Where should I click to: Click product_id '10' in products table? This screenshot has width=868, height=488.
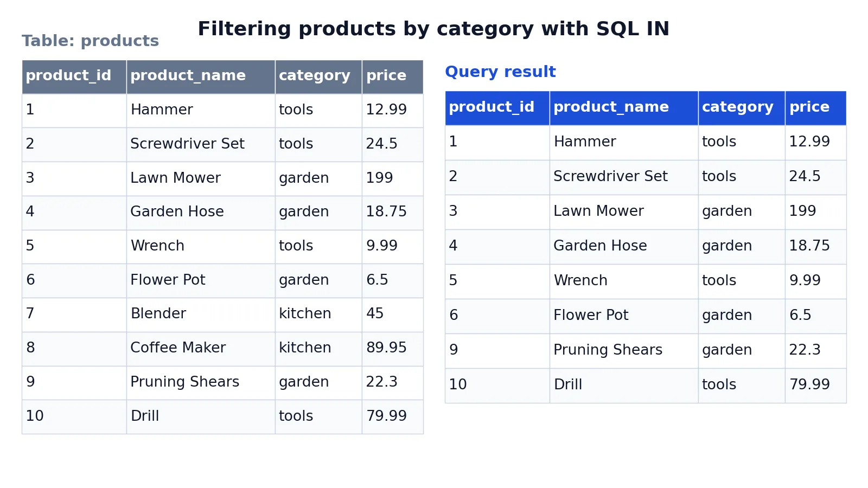click(x=74, y=417)
